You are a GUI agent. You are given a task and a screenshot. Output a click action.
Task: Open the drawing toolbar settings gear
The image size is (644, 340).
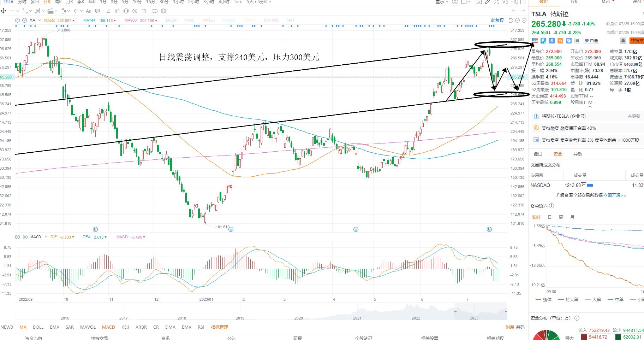pyautogui.click(x=163, y=11)
